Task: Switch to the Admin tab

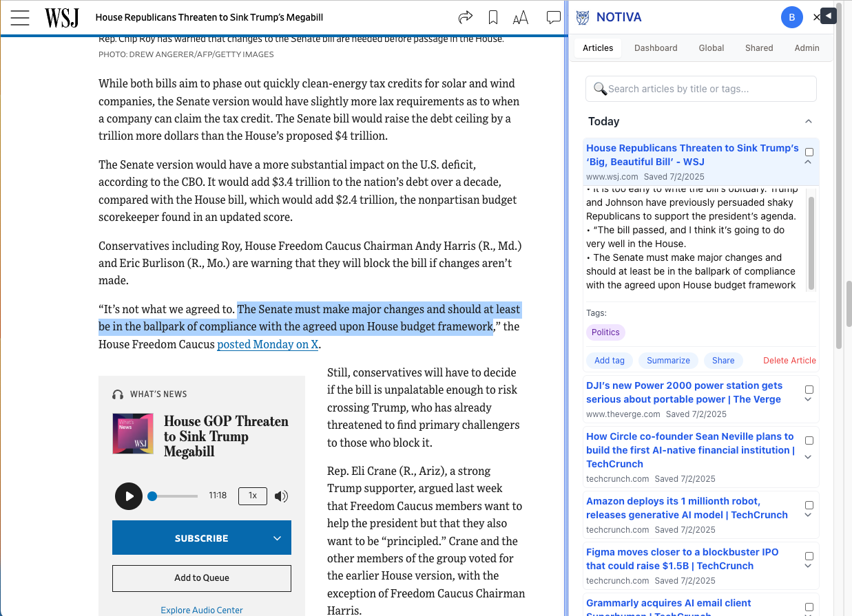Action: pos(807,48)
